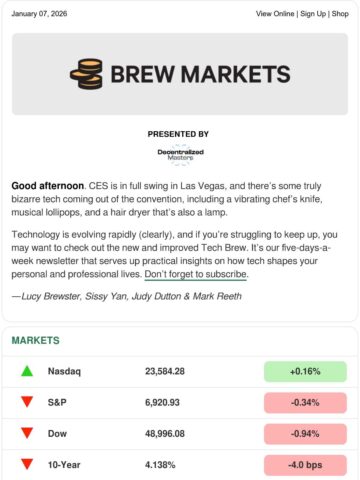This screenshot has height=480, width=360.
Task: Click the -4.0 bps 10-Year badge
Action: [x=305, y=465]
